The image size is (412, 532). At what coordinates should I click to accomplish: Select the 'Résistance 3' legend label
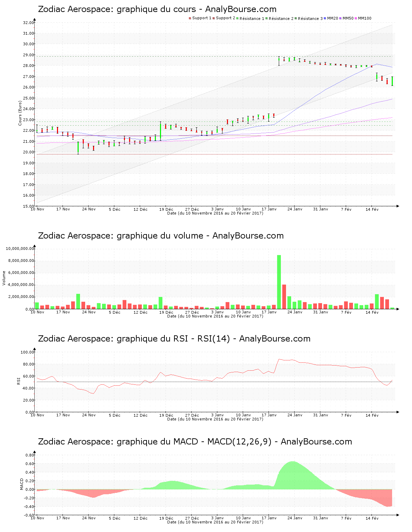(310, 19)
